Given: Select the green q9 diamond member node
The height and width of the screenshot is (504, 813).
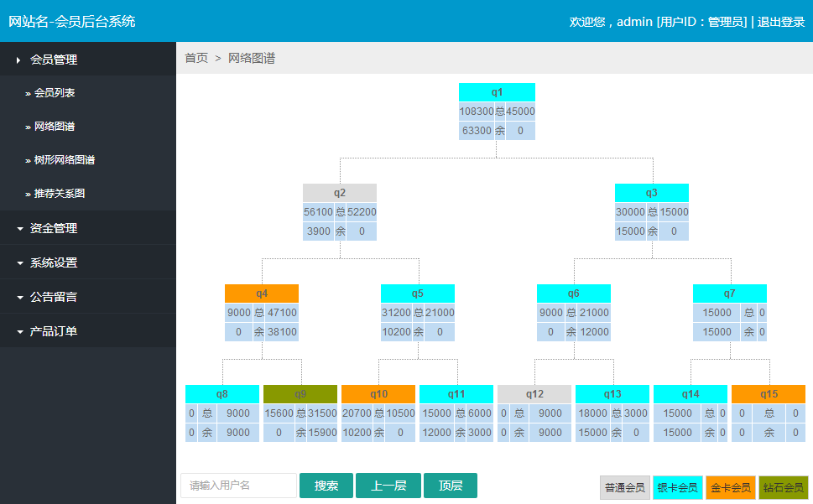Looking at the screenshot, I should [x=300, y=393].
